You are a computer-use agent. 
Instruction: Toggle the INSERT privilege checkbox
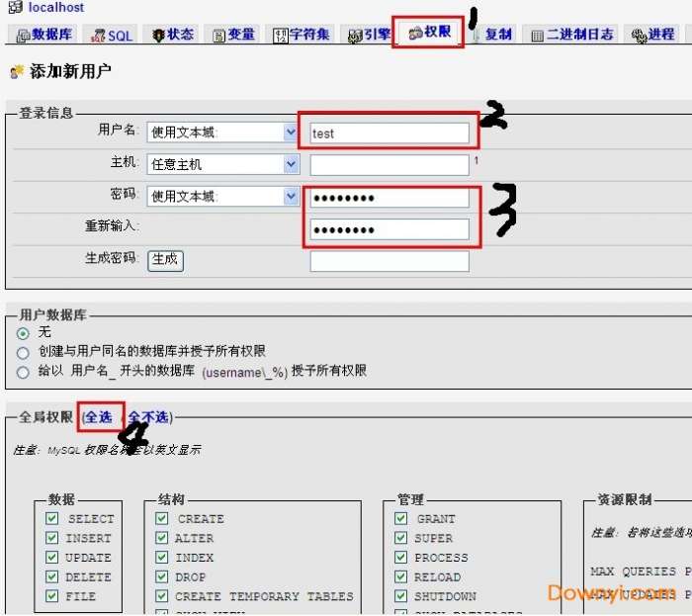[x=52, y=538]
